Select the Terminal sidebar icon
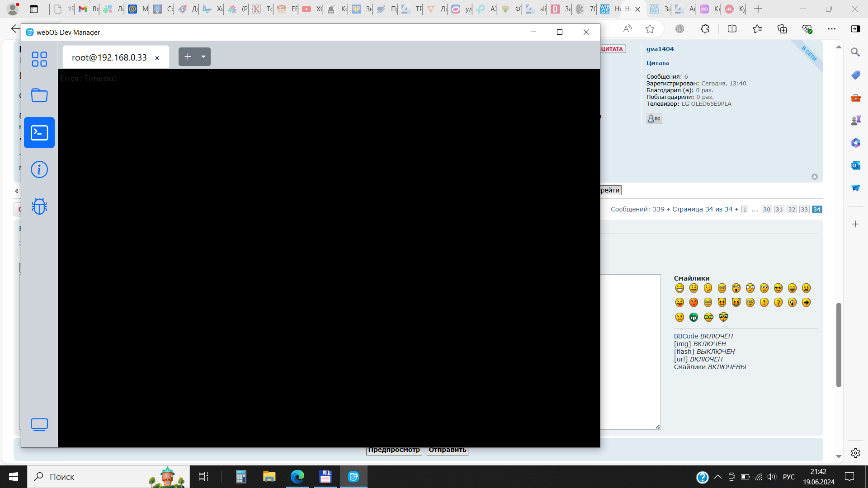The height and width of the screenshot is (488, 868). (x=39, y=133)
